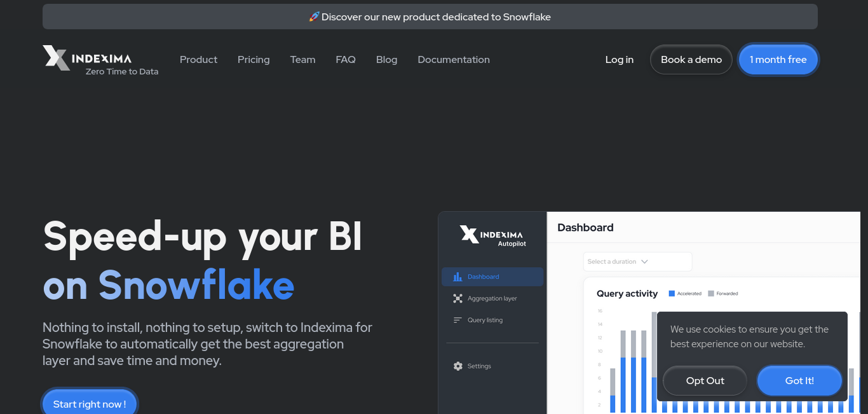Click the Log in link
This screenshot has height=414, width=868.
click(619, 59)
